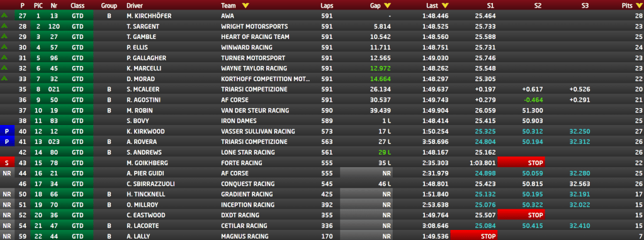This screenshot has width=644, height=240.
Task: Click the team name Vasser Sullivan Racing
Action: 258,131
